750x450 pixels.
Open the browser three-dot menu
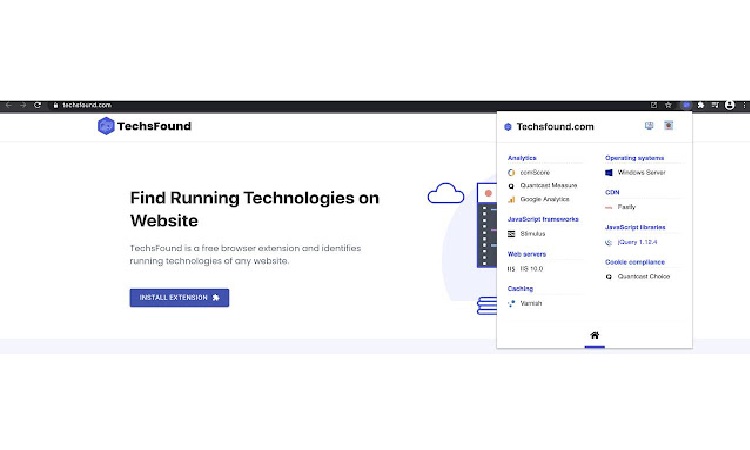pos(744,105)
